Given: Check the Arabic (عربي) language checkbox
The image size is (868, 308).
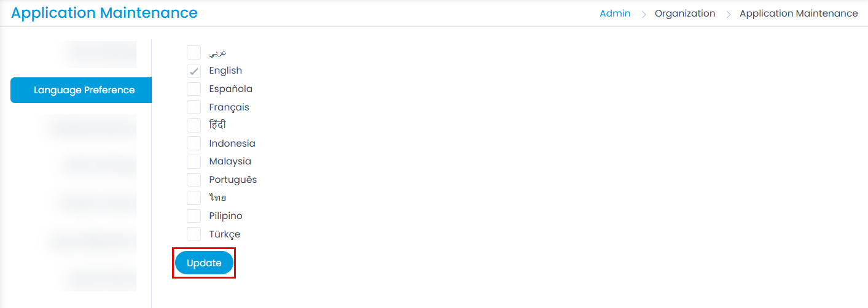Looking at the screenshot, I should (x=194, y=52).
